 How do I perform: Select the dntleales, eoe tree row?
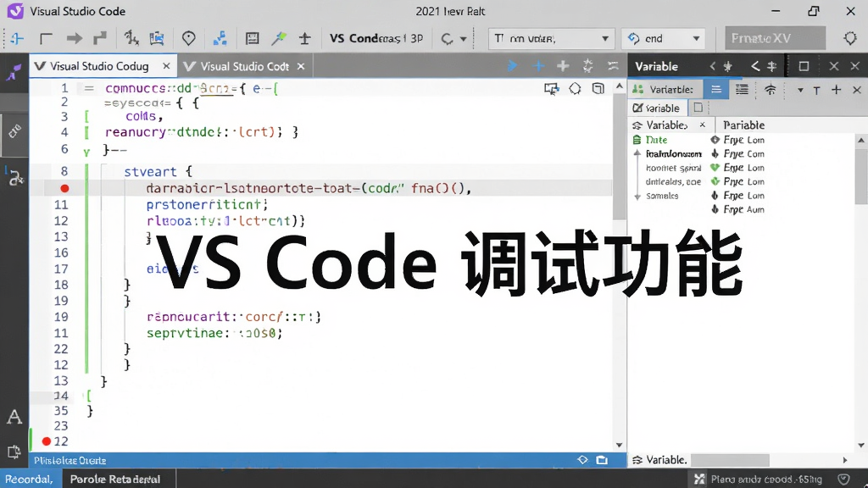pos(673,181)
